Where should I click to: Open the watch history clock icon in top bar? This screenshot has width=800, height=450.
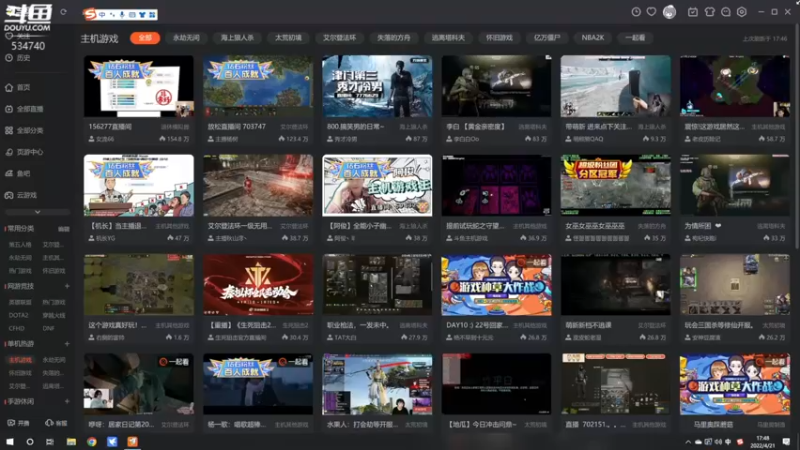636,12
